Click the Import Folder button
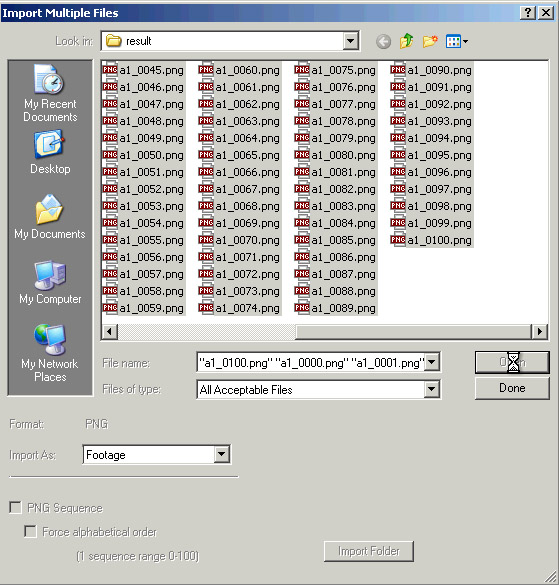The image size is (559, 585). point(369,551)
